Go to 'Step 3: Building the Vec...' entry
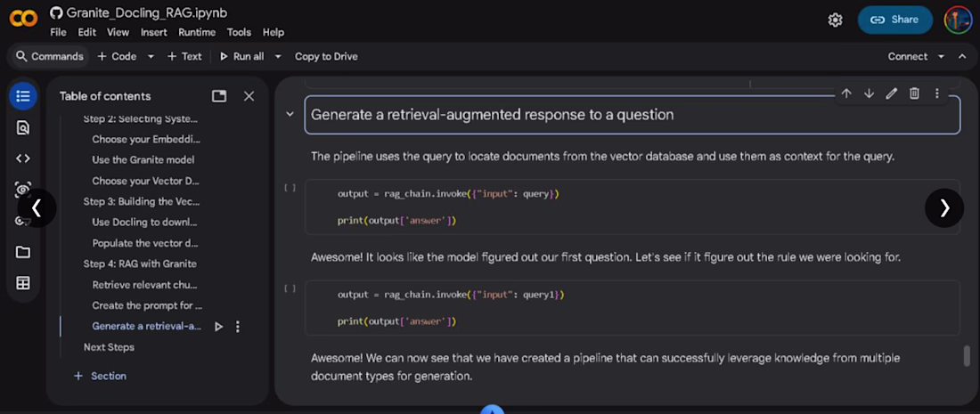The width and height of the screenshot is (980, 414). [142, 202]
